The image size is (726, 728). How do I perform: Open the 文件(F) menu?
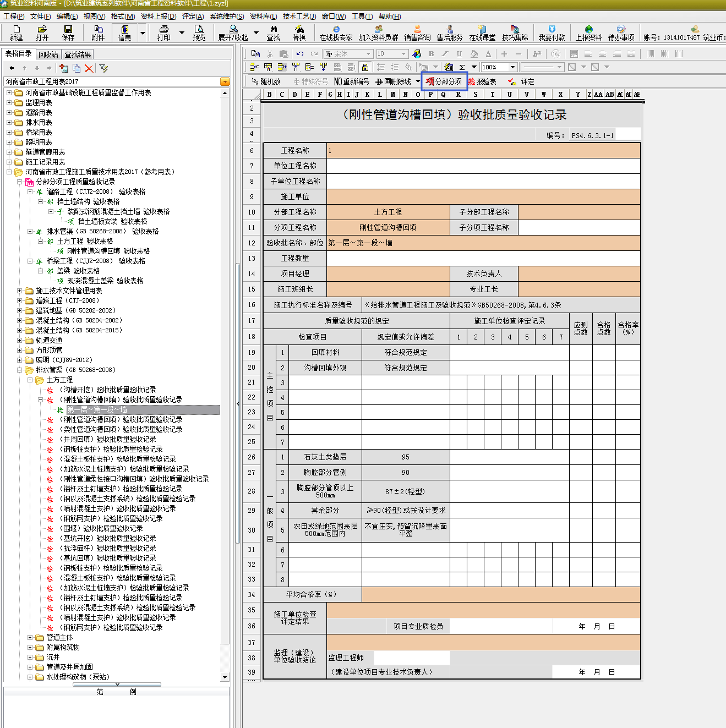coord(40,17)
